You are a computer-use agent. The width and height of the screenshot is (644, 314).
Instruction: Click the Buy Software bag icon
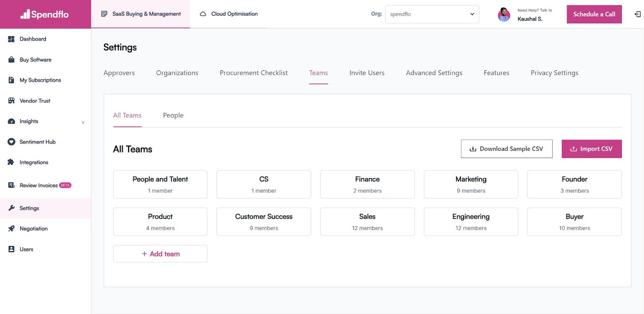(11, 60)
